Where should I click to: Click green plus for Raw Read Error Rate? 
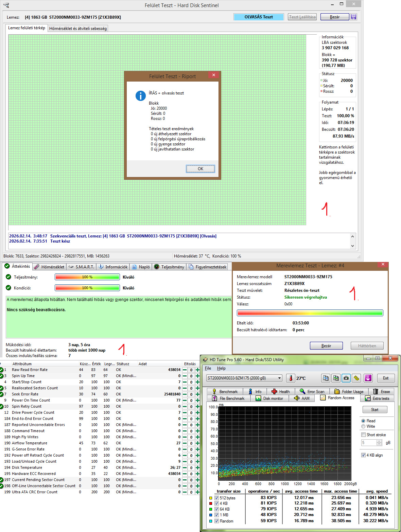pos(197,370)
